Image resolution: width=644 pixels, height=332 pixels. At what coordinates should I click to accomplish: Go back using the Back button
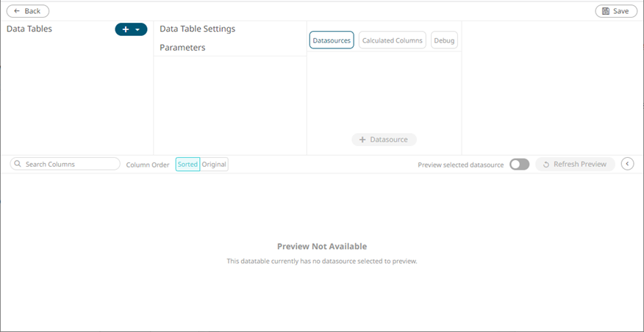tap(28, 11)
